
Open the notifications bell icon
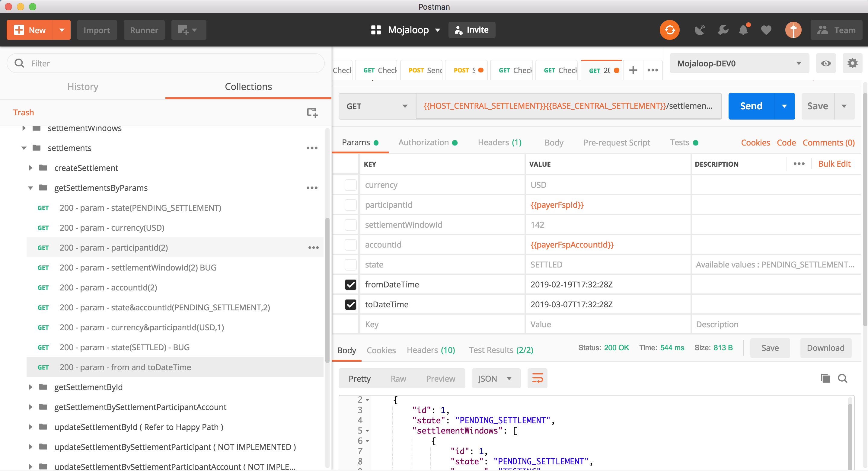[x=743, y=30]
